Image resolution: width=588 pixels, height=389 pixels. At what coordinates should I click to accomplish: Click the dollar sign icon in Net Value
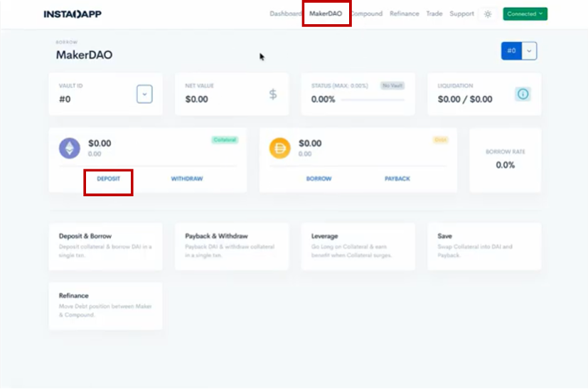tap(273, 94)
